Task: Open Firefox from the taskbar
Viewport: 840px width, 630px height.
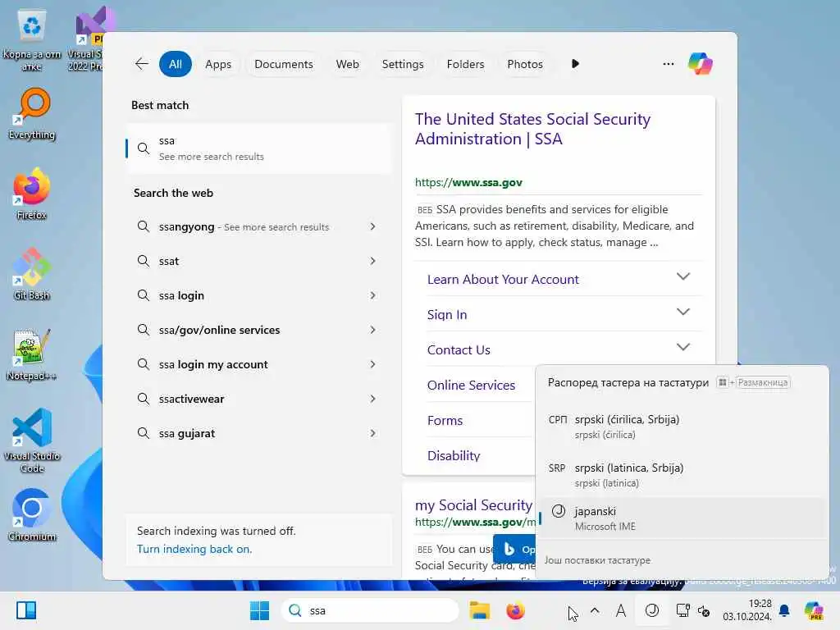Action: [515, 610]
